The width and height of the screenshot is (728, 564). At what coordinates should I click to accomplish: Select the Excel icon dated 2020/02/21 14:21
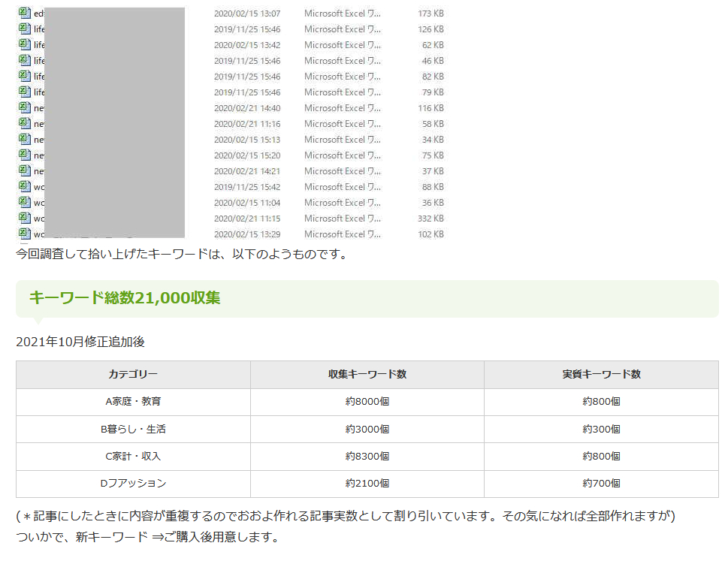pos(23,170)
